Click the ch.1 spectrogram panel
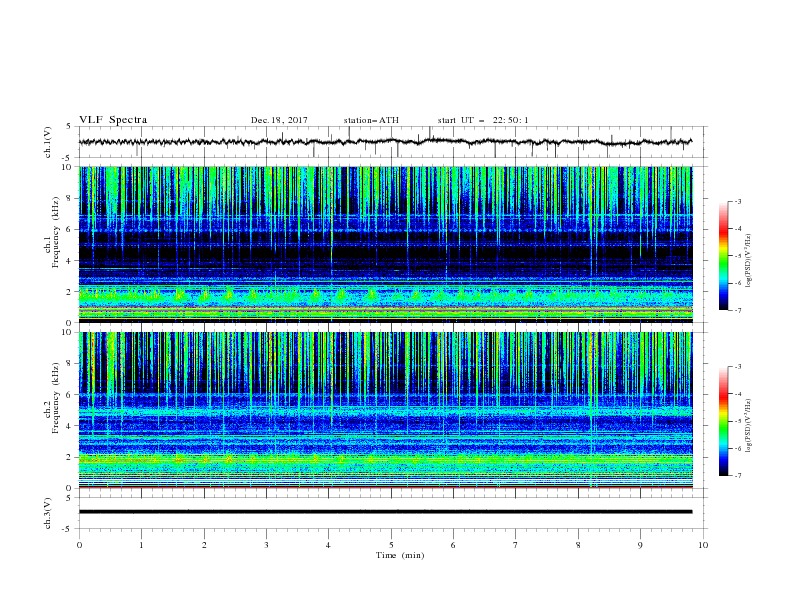The width and height of the screenshot is (792, 612). [x=386, y=244]
